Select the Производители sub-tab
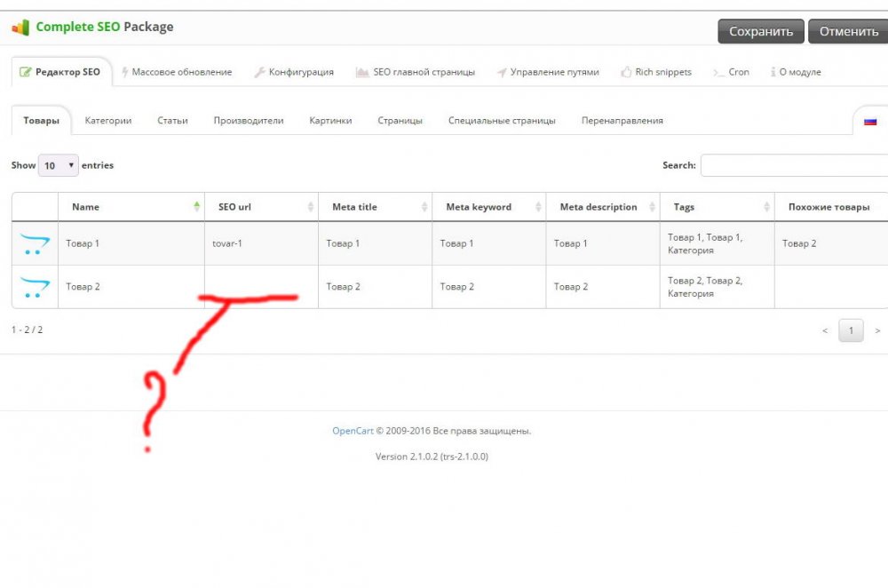The height and width of the screenshot is (588, 888). coord(249,120)
